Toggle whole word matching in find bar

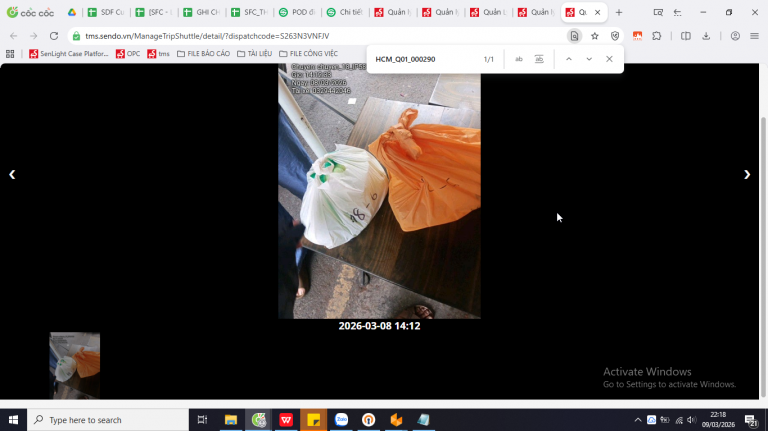539,59
